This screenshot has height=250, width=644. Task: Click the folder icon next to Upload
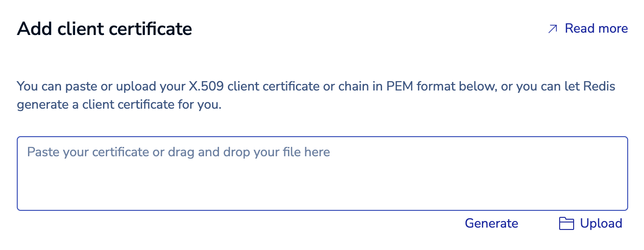coord(566,224)
